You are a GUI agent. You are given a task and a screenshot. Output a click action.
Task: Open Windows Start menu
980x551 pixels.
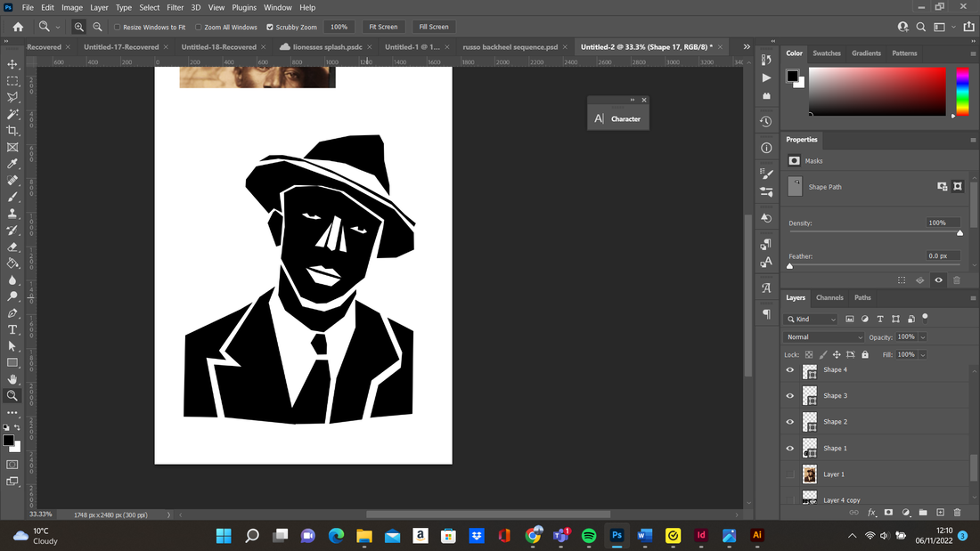click(x=224, y=536)
